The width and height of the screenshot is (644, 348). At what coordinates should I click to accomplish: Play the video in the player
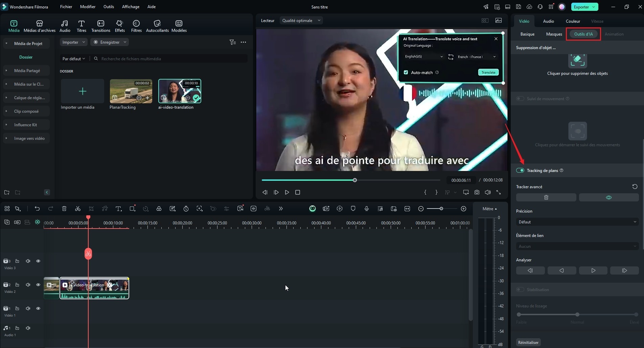[287, 192]
